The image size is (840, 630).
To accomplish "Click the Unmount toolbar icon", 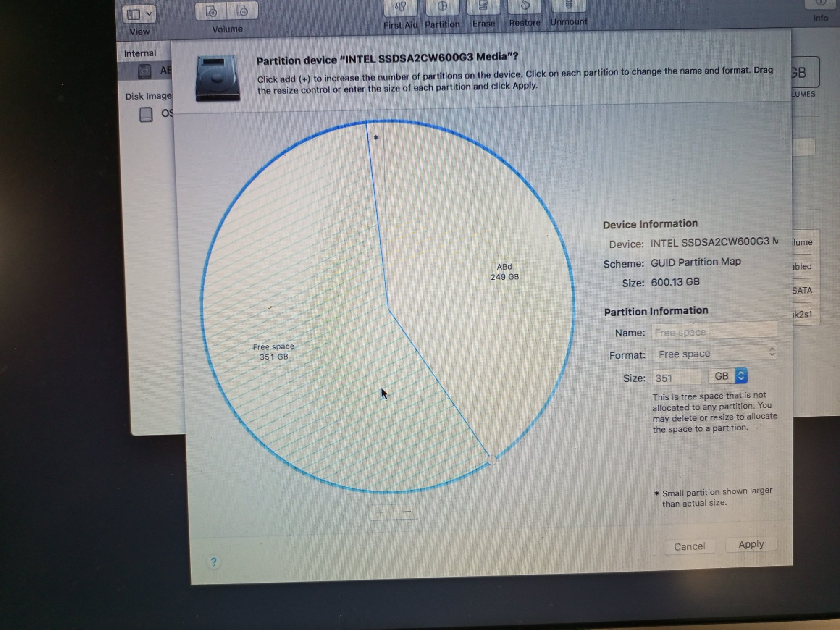I will point(569,5).
